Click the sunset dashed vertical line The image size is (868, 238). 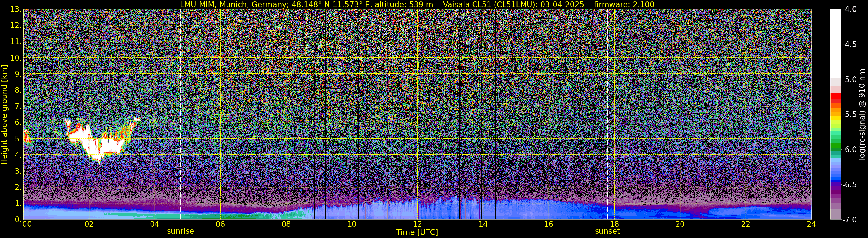tap(607, 114)
